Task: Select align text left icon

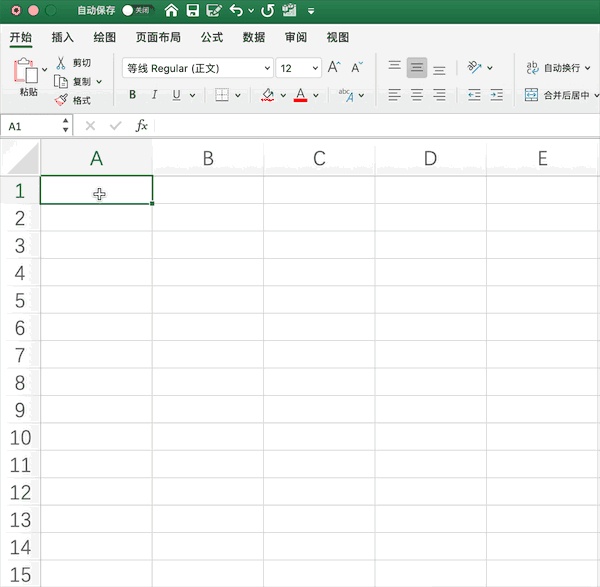Action: point(395,95)
